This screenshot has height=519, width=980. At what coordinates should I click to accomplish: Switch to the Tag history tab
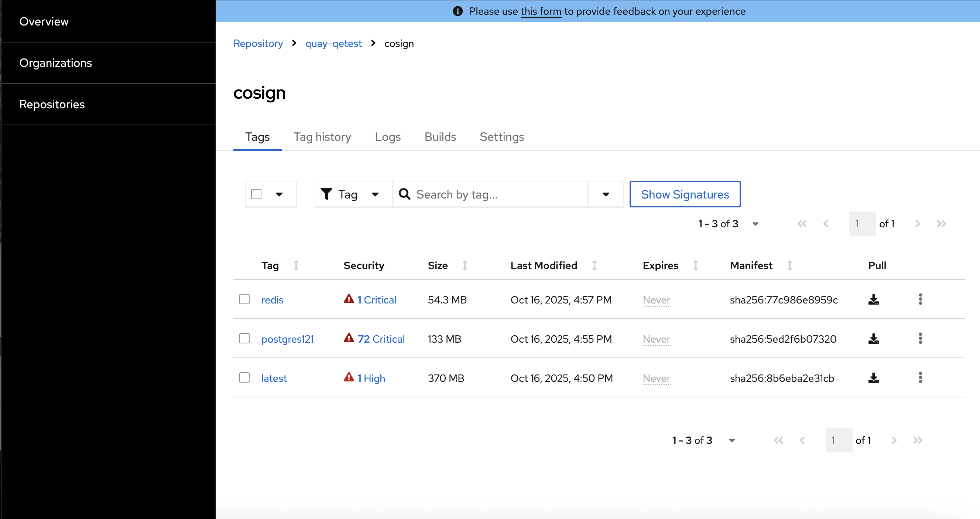point(322,137)
